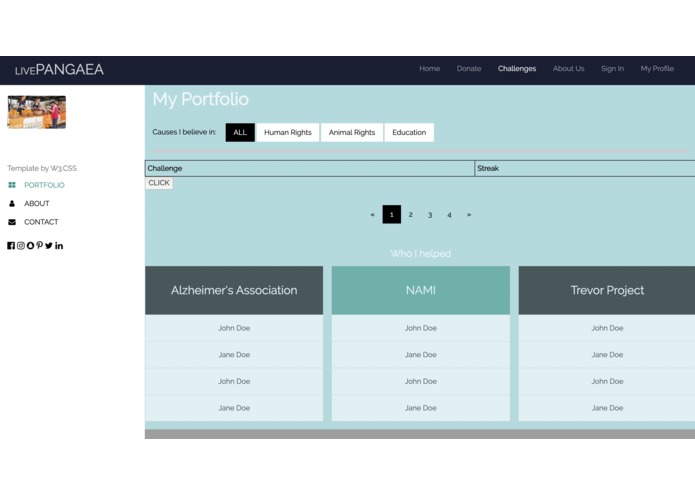Open the ABOUT sidebar link

tap(37, 203)
